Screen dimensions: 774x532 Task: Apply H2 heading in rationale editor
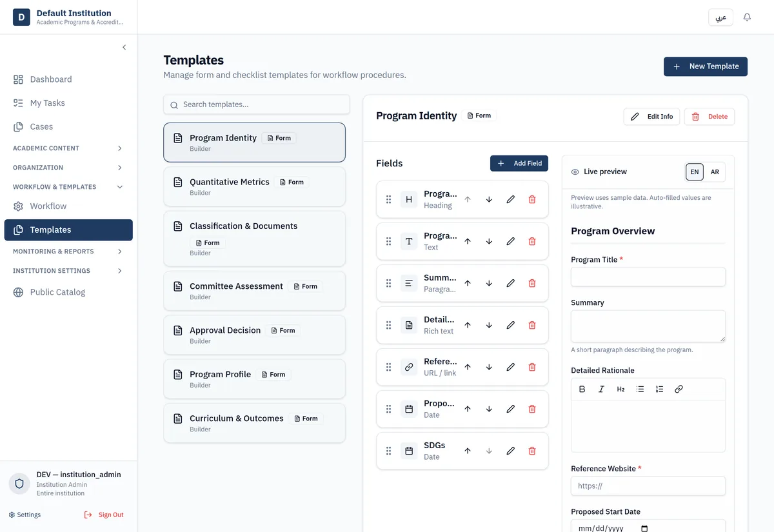[620, 389]
